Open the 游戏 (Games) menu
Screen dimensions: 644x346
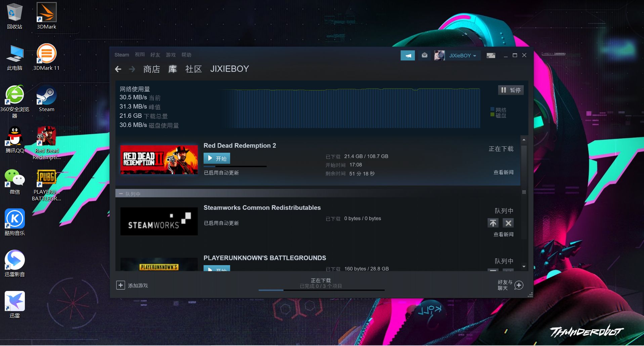click(171, 55)
